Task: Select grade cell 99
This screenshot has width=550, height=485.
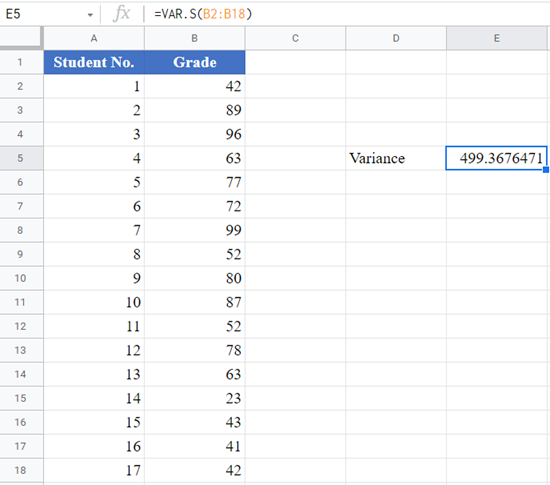Action: 195,230
